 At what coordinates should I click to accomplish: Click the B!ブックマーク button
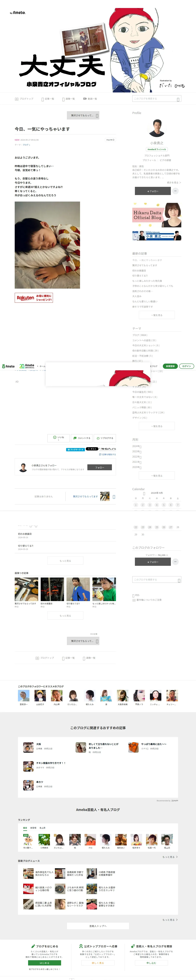pyautogui.click(x=75, y=449)
